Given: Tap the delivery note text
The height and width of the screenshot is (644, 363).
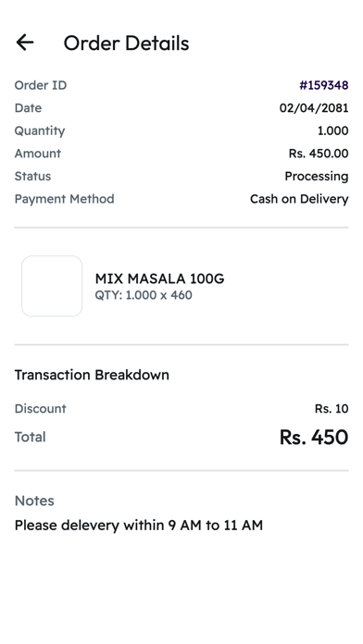Looking at the screenshot, I should [x=139, y=526].
